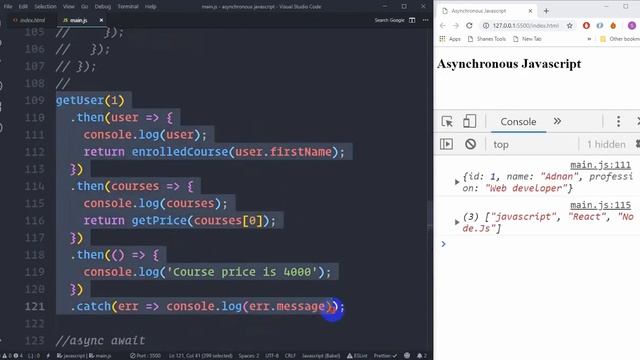Image resolution: width=640 pixels, height=360 pixels.
Task: Click the javascript | main.js status entry
Action: 84,356
